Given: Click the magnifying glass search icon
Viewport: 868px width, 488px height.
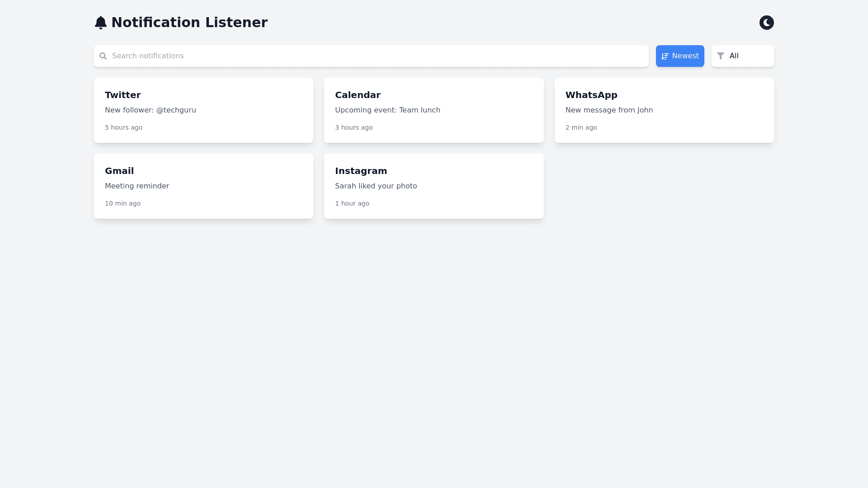Looking at the screenshot, I should [x=103, y=56].
